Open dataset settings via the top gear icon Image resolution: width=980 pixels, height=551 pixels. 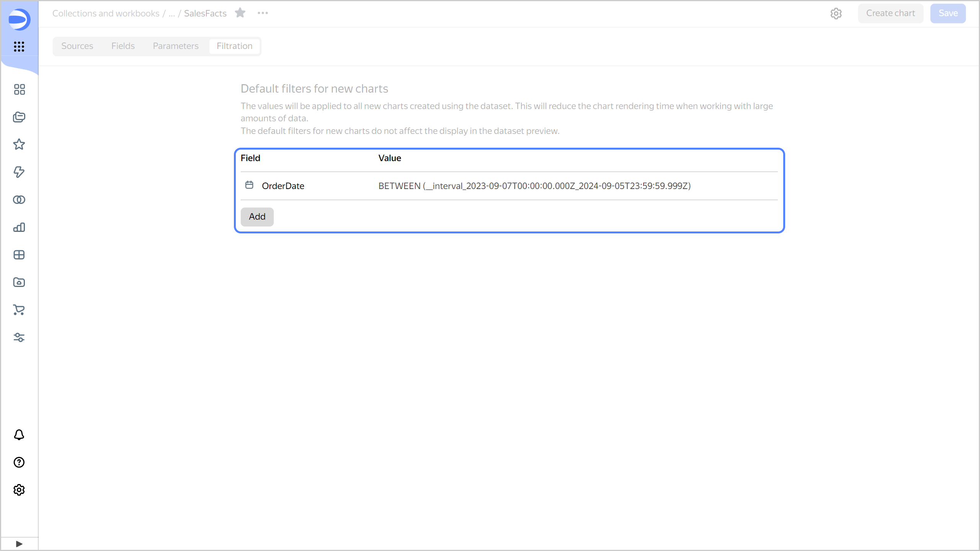coord(836,13)
